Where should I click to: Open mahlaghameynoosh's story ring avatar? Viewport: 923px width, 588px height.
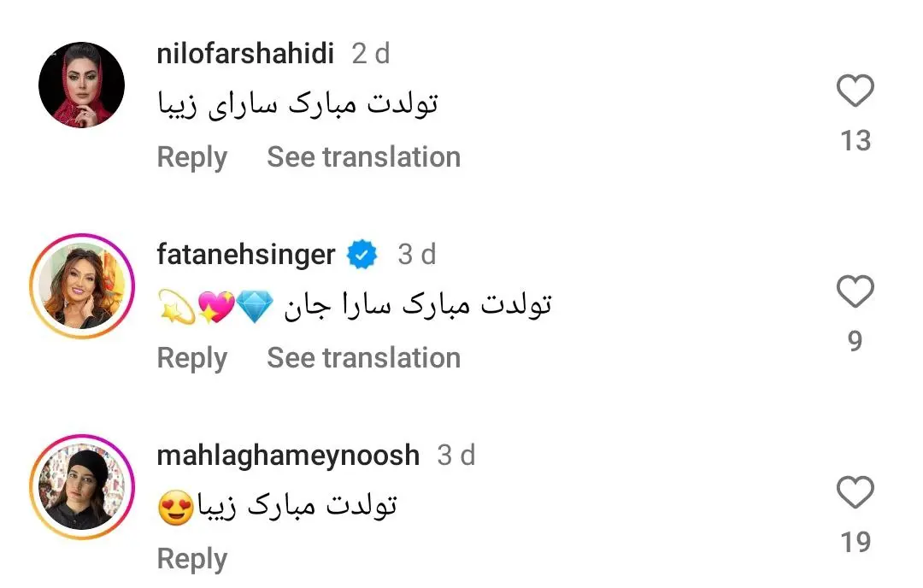[x=82, y=487]
